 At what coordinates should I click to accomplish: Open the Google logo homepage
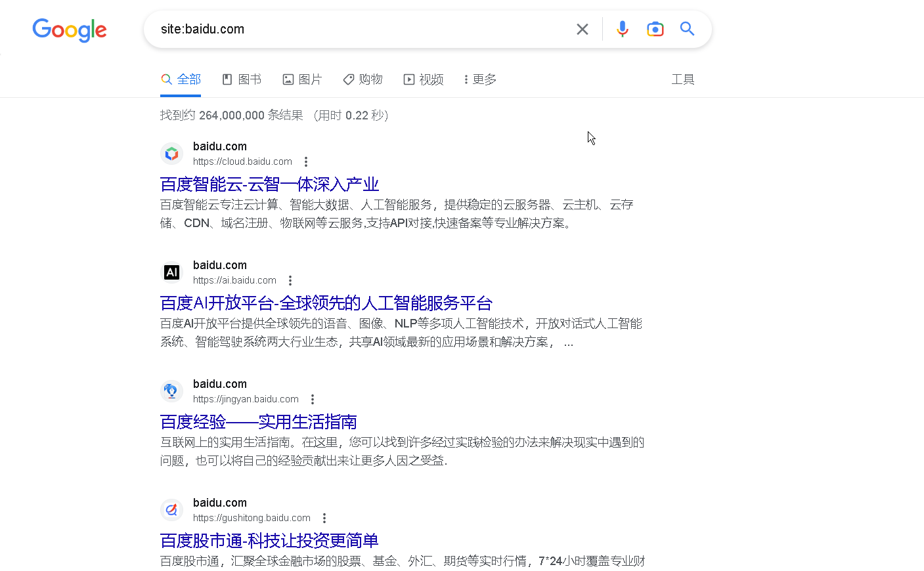point(70,30)
